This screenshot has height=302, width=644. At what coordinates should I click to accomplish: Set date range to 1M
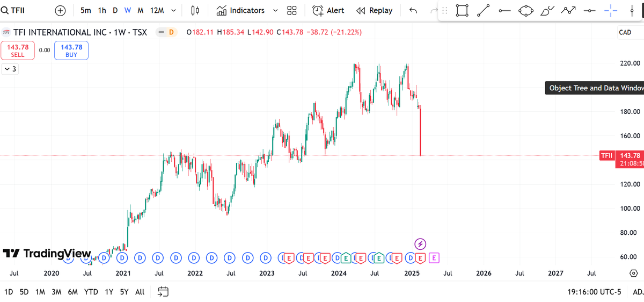pos(40,292)
